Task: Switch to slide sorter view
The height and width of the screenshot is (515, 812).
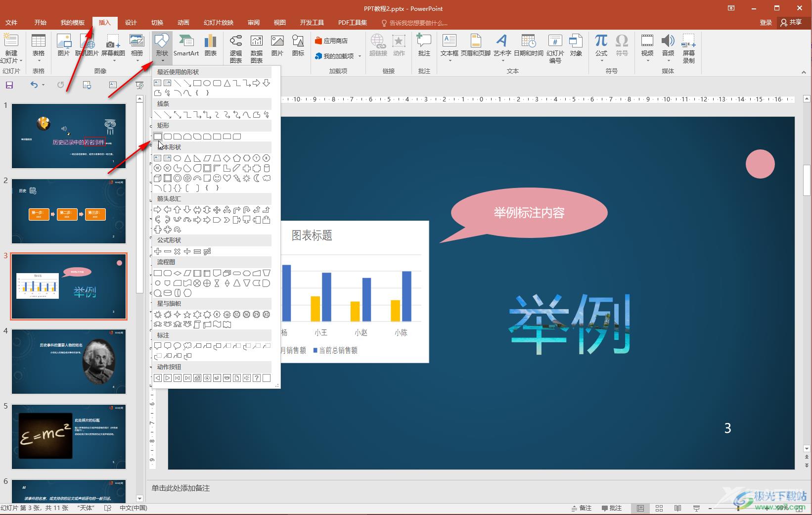Action: pos(659,508)
